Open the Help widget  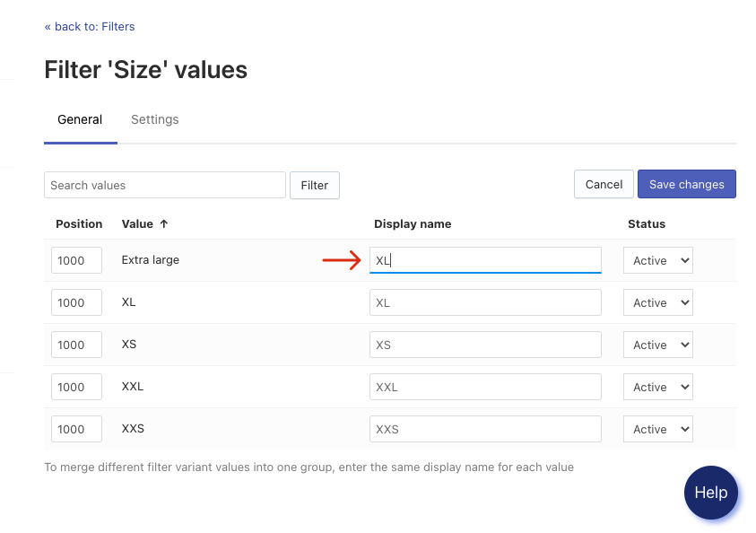click(x=710, y=493)
